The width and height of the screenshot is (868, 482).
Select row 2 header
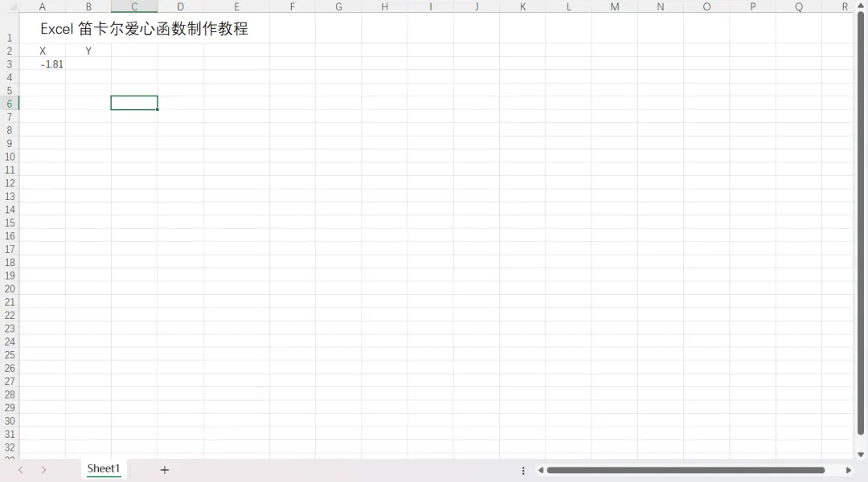[x=10, y=51]
